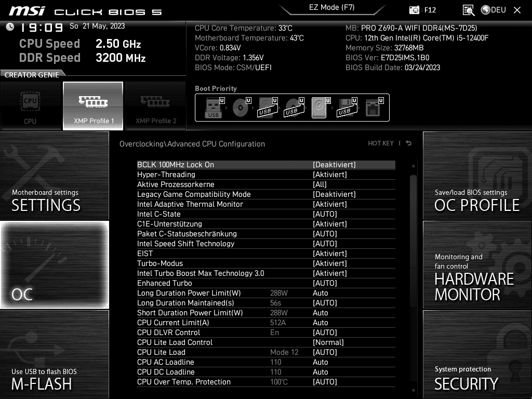Open the OC overclocking panel
Image resolution: width=532 pixels, height=399 pixels.
click(54, 264)
